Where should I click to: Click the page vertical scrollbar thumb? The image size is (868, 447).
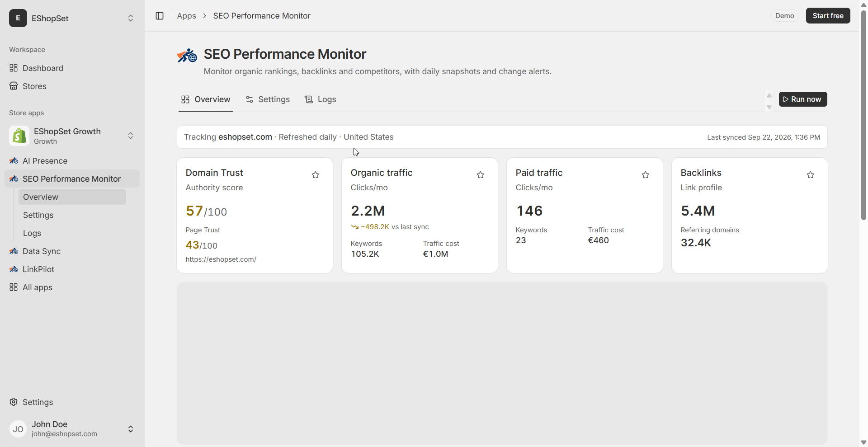click(863, 115)
